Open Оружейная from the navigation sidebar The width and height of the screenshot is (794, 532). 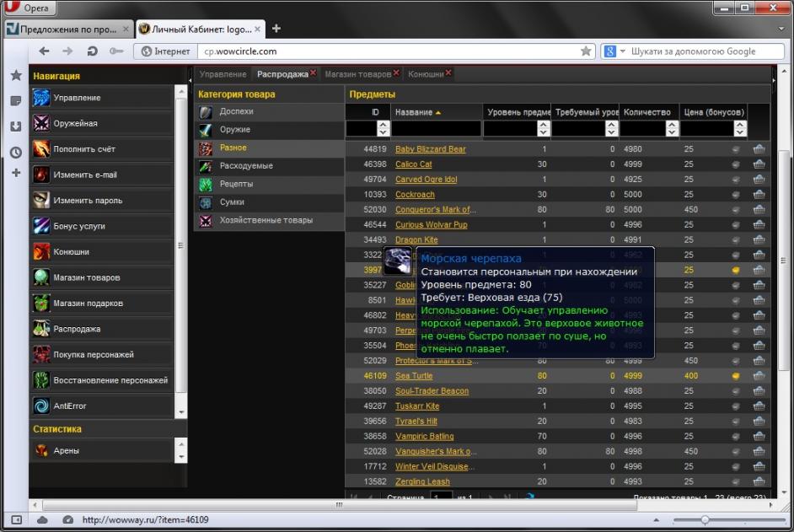pyautogui.click(x=75, y=123)
